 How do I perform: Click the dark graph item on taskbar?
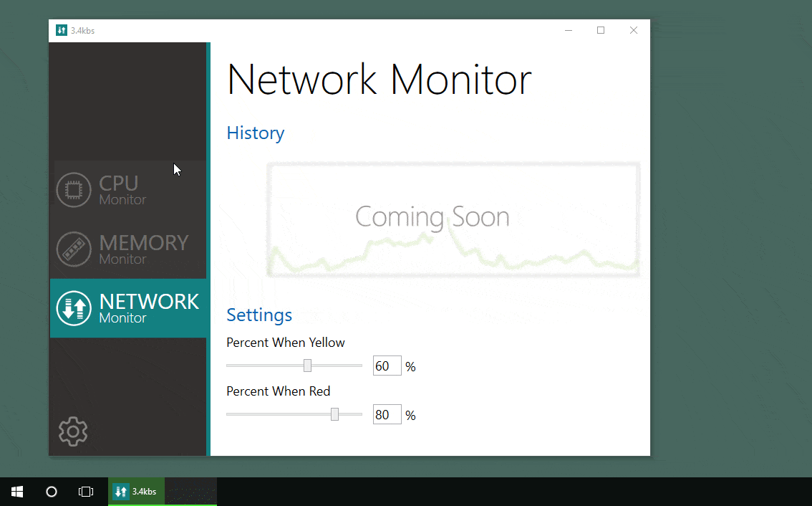(x=191, y=492)
